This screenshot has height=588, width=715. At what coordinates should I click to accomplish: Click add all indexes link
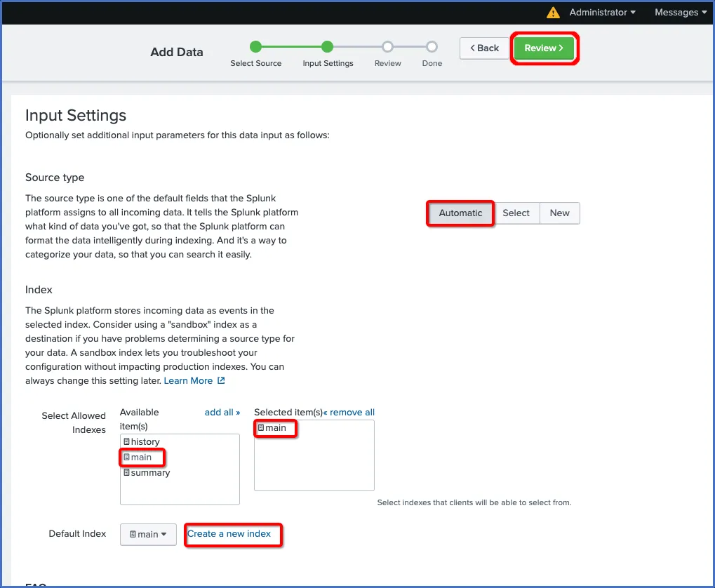pos(222,413)
